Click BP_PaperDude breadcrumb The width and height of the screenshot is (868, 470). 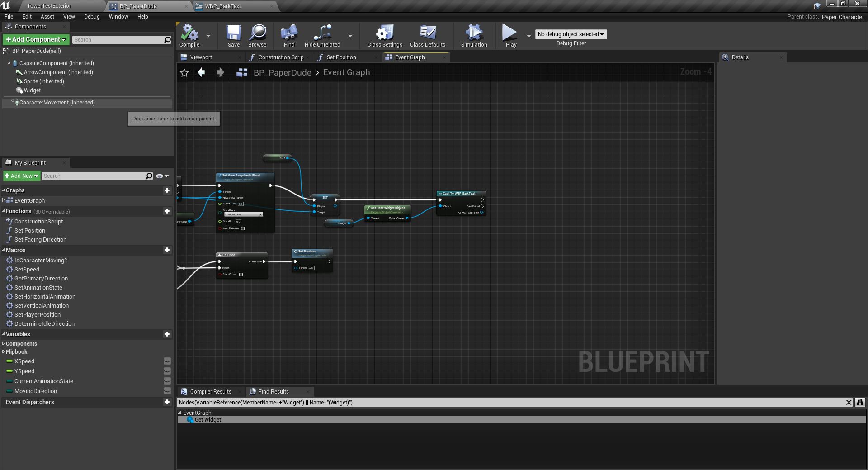tap(282, 72)
